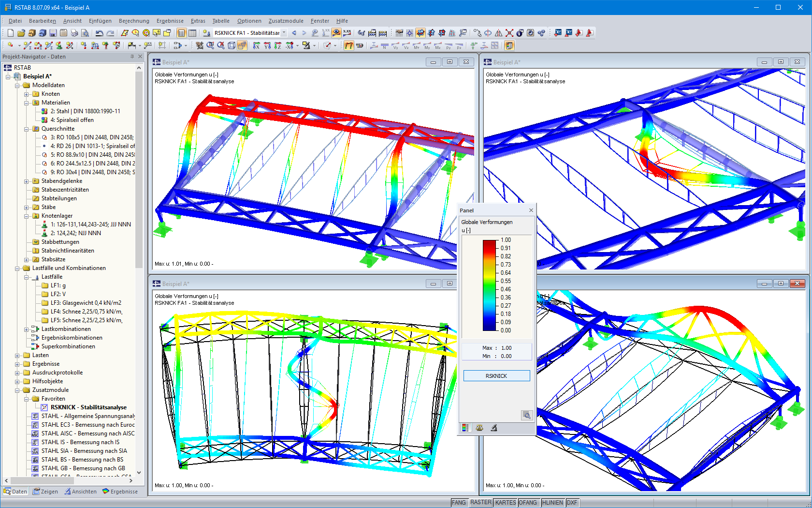
Task: Click the panel options magnifier button
Action: (x=526, y=415)
